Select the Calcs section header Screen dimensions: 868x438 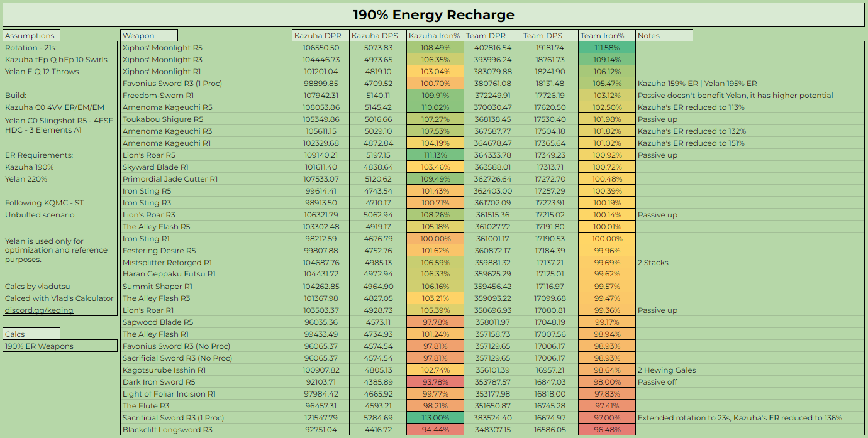(x=32, y=334)
